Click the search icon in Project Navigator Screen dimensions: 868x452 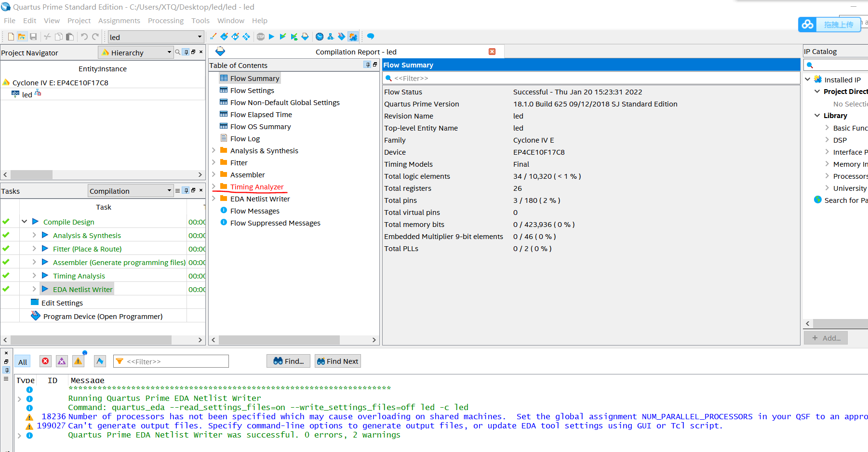pyautogui.click(x=177, y=52)
